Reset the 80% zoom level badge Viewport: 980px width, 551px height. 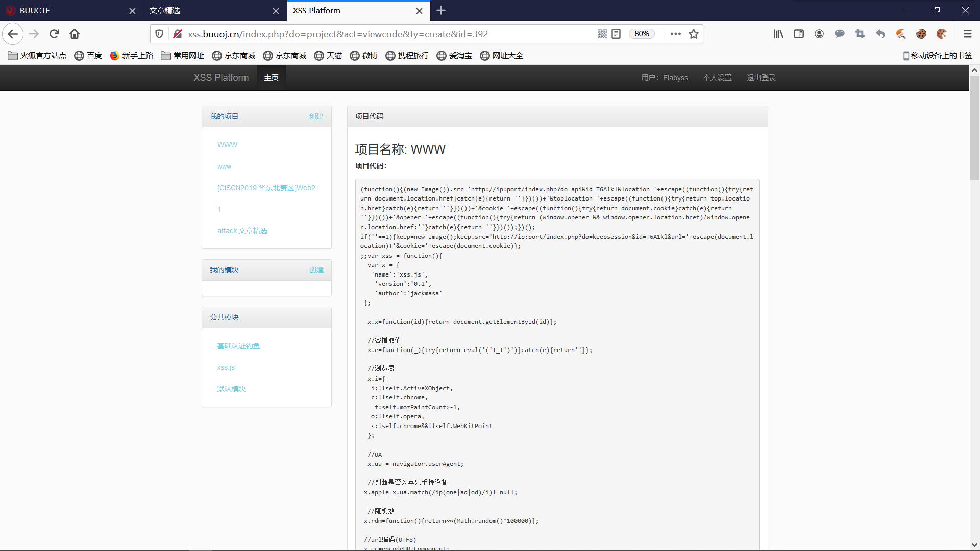tap(642, 34)
